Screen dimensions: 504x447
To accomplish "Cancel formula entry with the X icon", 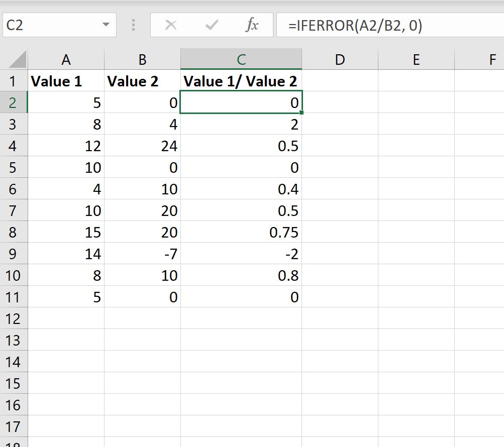I will 171,25.
